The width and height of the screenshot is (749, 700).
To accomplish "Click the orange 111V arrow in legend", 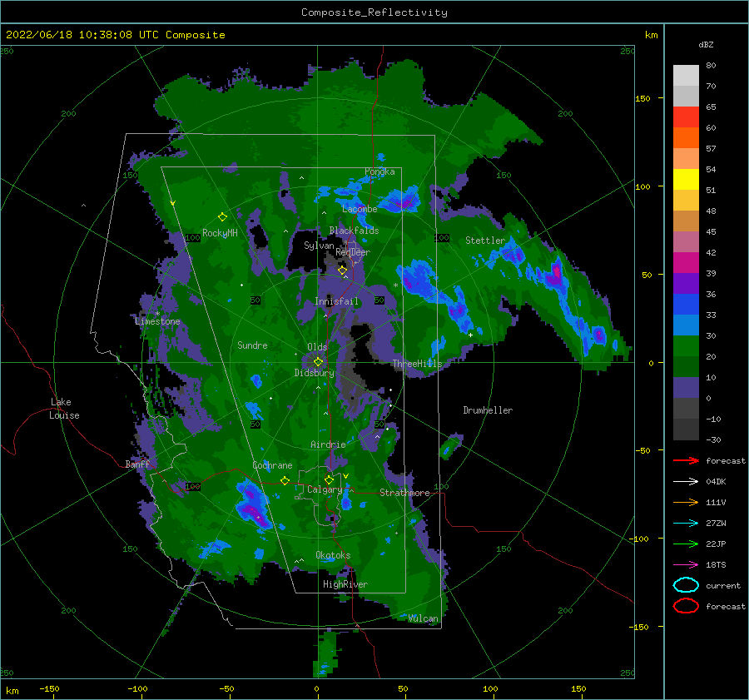I will (686, 502).
